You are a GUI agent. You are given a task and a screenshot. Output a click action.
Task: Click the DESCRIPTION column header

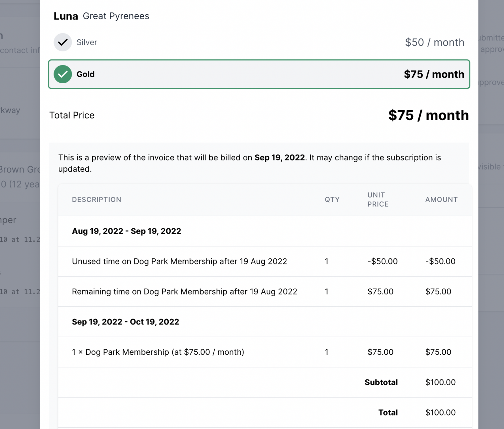click(x=96, y=200)
